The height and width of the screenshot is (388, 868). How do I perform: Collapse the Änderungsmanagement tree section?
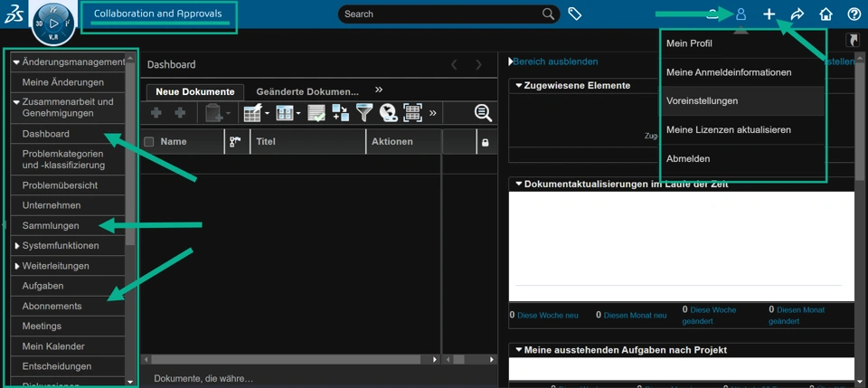tap(16, 62)
